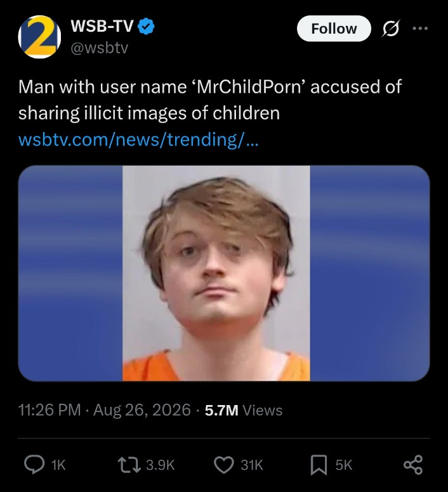Viewport: 448px width, 492px height.
Task: Click the repost arrows icon
Action: 129,465
